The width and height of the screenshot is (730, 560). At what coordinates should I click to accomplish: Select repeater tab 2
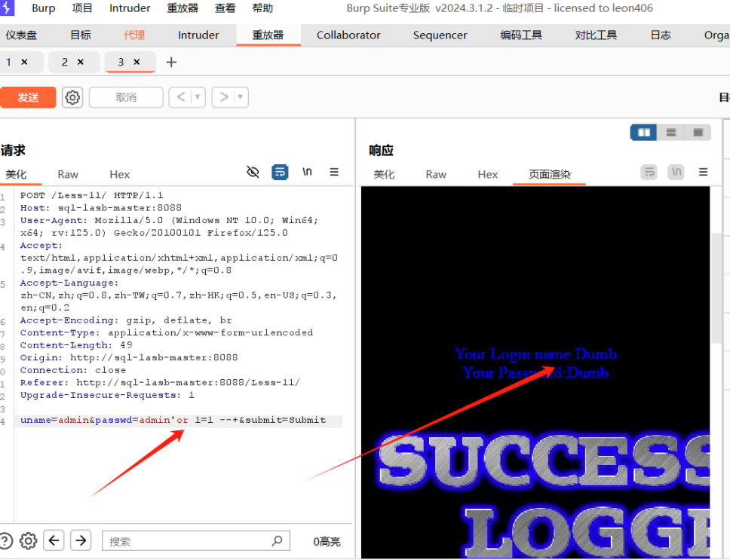(65, 62)
